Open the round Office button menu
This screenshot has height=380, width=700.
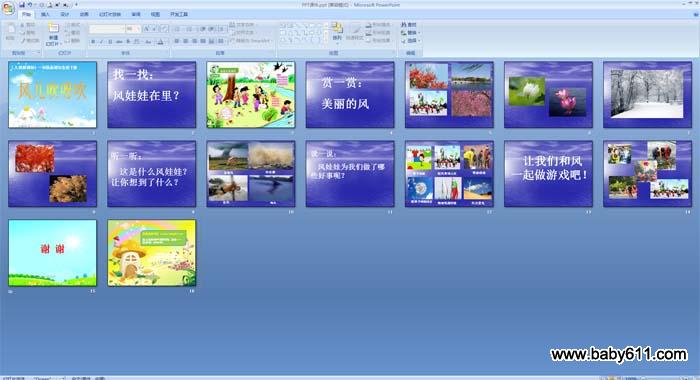click(8, 8)
